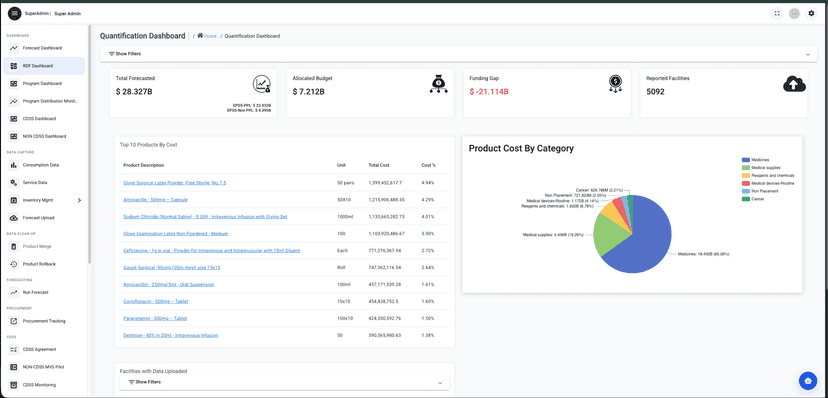Click the Service Data gears icon
828x398 pixels.
(14, 183)
